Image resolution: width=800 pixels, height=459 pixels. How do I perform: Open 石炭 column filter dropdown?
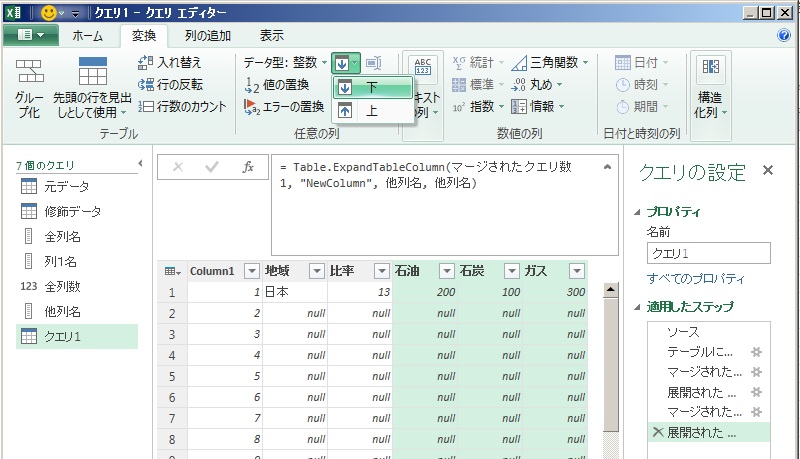coord(512,271)
